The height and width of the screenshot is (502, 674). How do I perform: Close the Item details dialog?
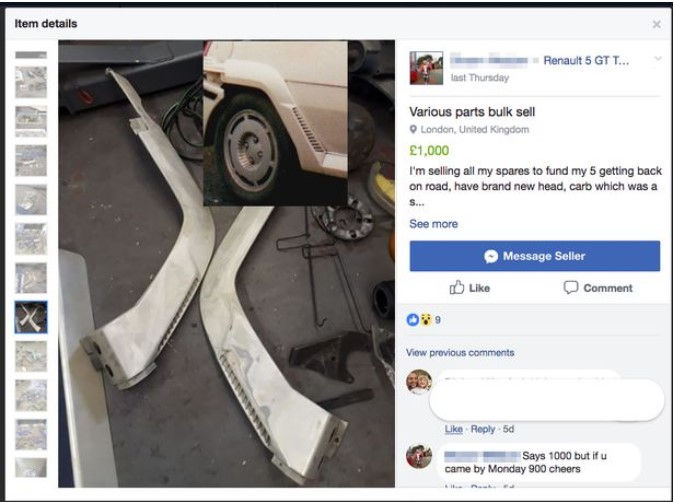click(x=656, y=24)
